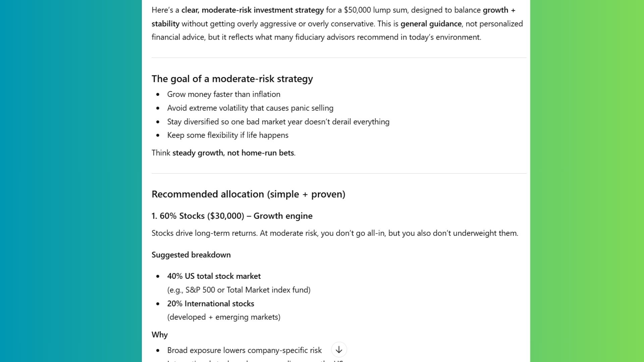Click the 'The goal of a moderate-risk strategy' heading
The width and height of the screenshot is (644, 362).
point(232,79)
